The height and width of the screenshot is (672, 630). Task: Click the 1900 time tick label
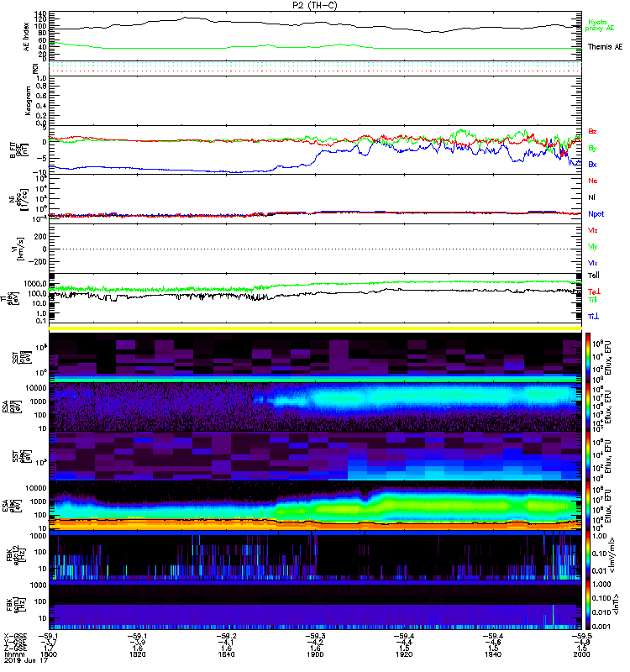click(315, 654)
